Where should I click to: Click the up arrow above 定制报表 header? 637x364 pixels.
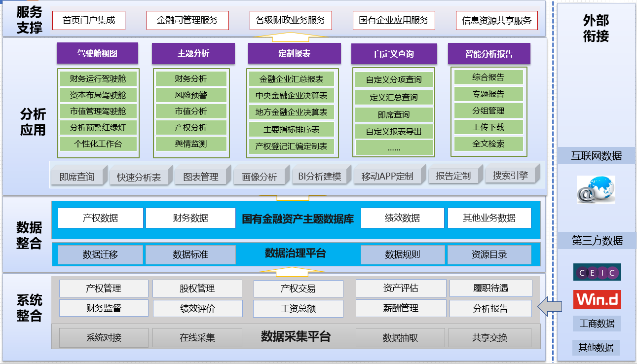pyautogui.click(x=293, y=37)
